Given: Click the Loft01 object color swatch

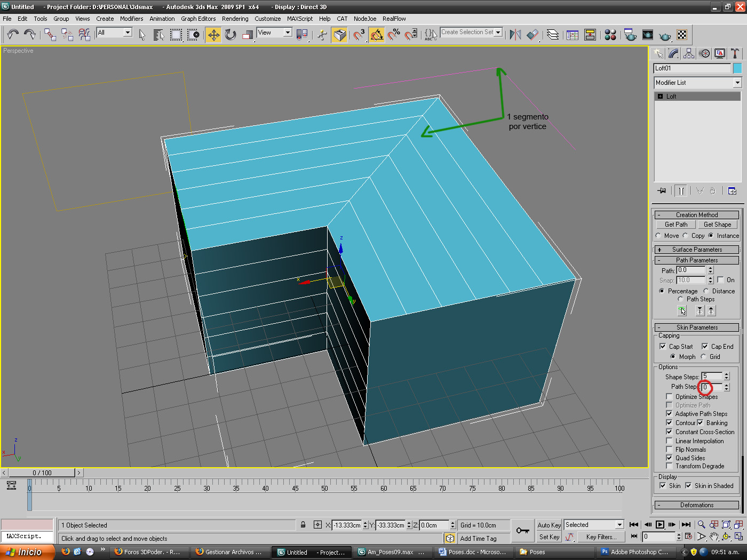Looking at the screenshot, I should pyautogui.click(x=737, y=68).
